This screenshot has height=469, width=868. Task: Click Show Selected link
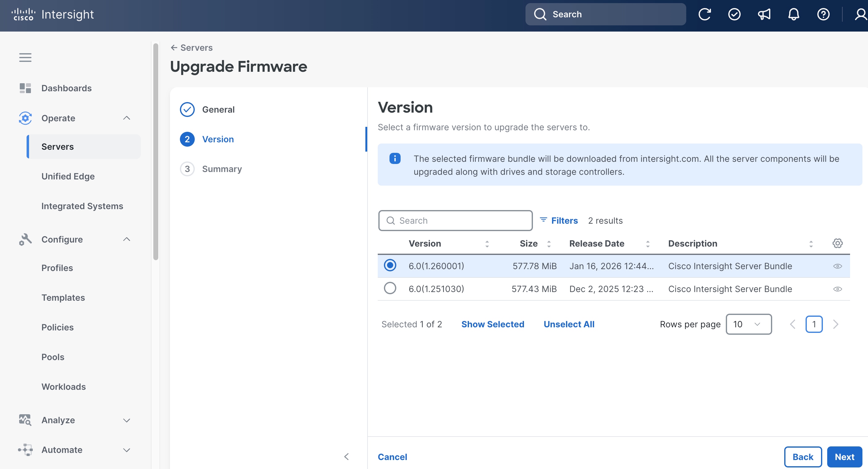[493, 324]
